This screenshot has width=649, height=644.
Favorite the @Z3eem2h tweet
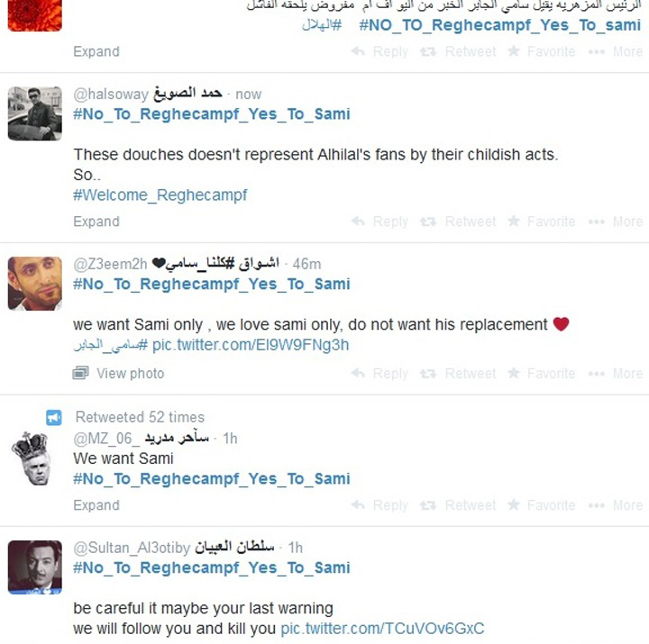coord(541,374)
